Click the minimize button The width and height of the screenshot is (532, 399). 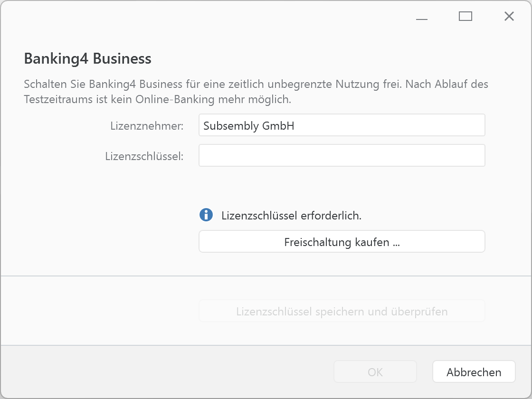click(422, 16)
